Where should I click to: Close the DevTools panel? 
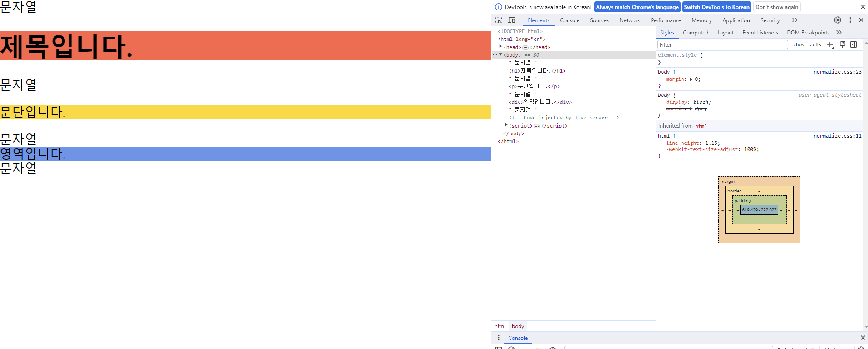[861, 20]
